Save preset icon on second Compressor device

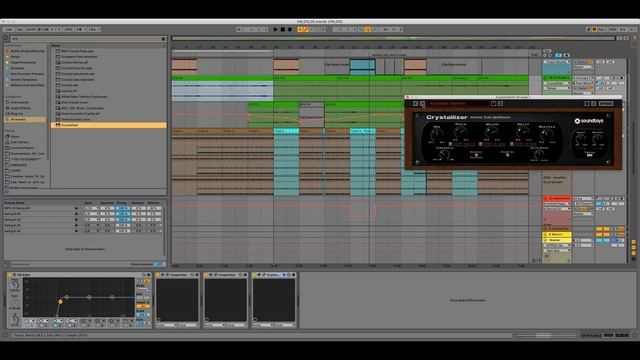click(245, 275)
